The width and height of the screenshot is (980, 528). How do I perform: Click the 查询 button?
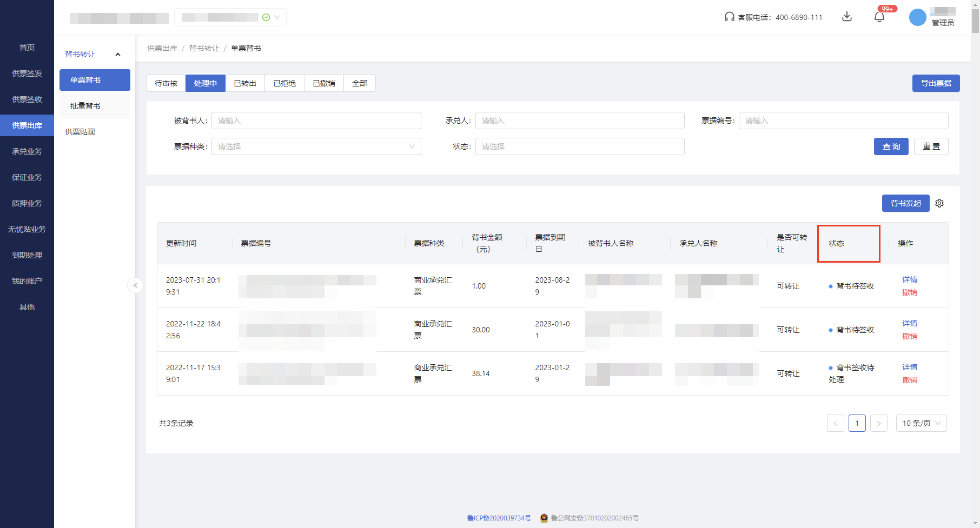click(x=891, y=146)
